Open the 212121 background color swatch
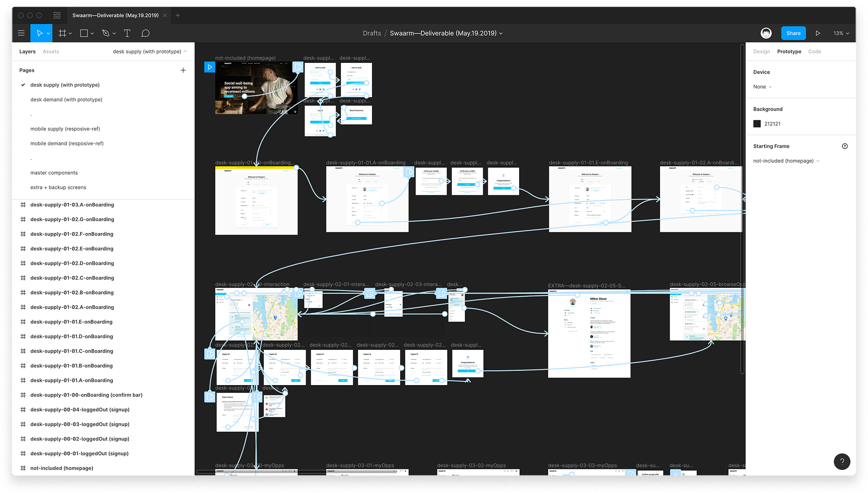 pos(757,124)
